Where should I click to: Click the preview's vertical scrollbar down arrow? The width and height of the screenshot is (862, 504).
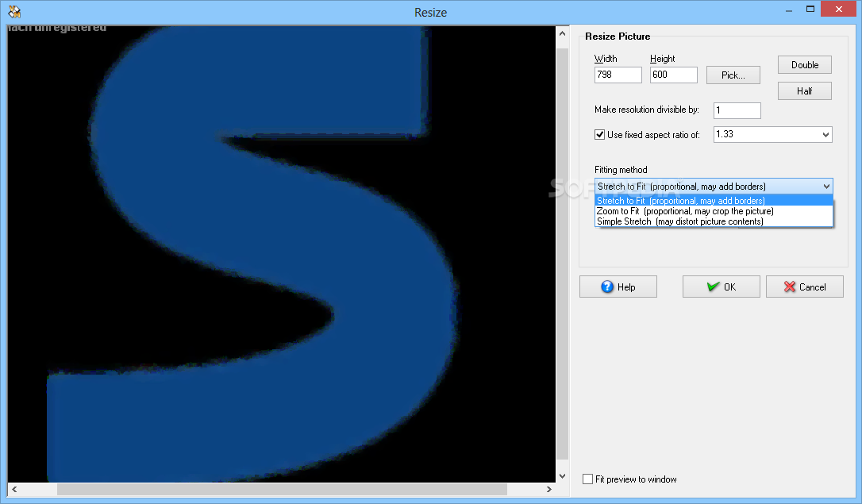pos(562,476)
